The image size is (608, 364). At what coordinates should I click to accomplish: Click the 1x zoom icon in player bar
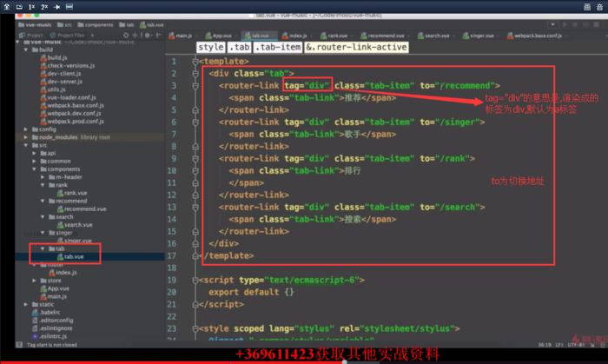click(x=31, y=7)
